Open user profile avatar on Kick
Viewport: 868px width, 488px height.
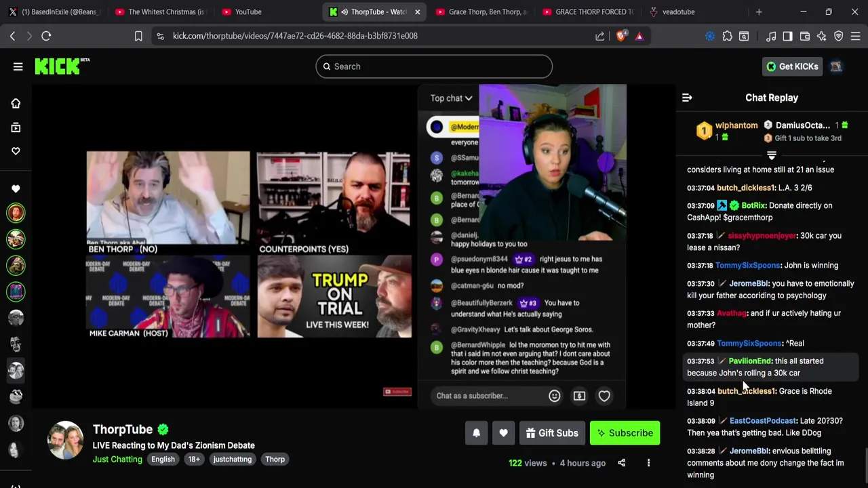click(x=836, y=66)
